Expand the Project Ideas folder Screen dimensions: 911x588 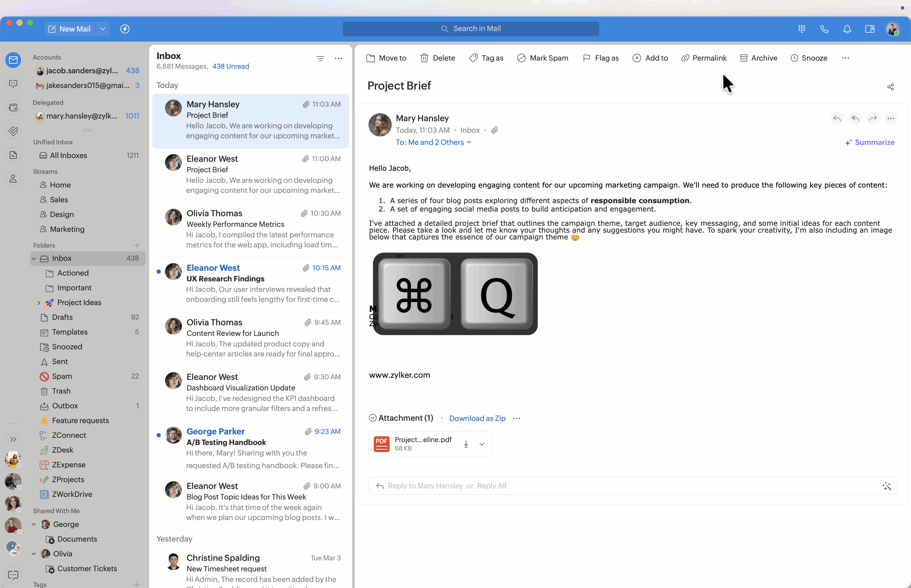38,303
